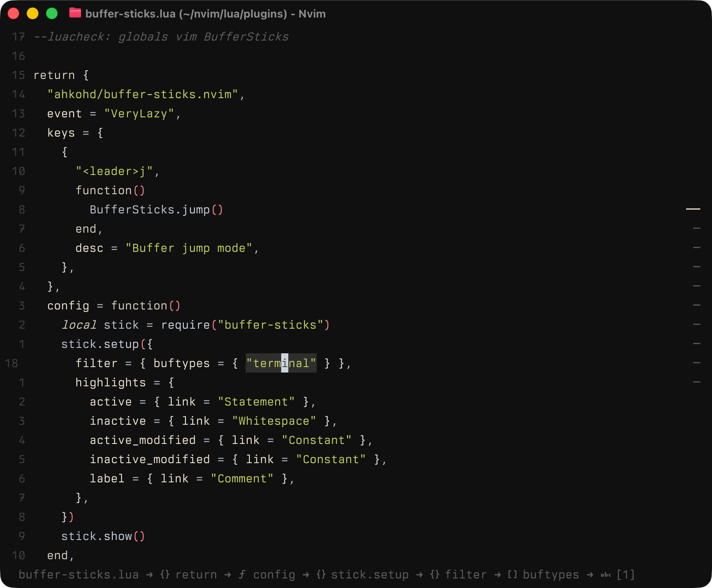Click the 'inactive_modified' key
712x588 pixels.
pos(150,459)
